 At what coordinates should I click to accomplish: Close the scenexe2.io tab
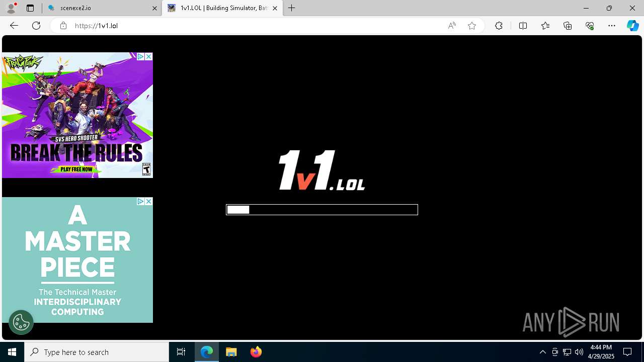pos(155,8)
